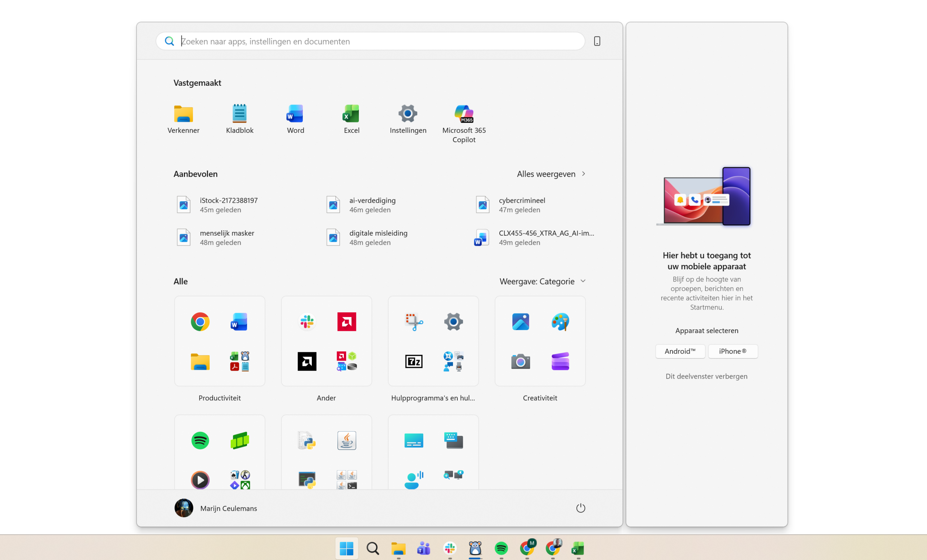The image size is (927, 560).
Task: Launch Media Player in category grid
Action: [200, 480]
